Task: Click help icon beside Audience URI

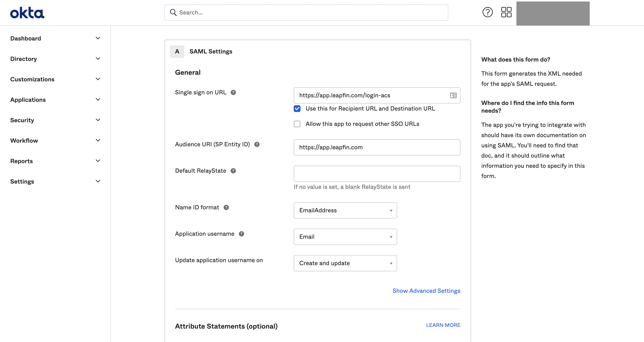Action: point(257,145)
